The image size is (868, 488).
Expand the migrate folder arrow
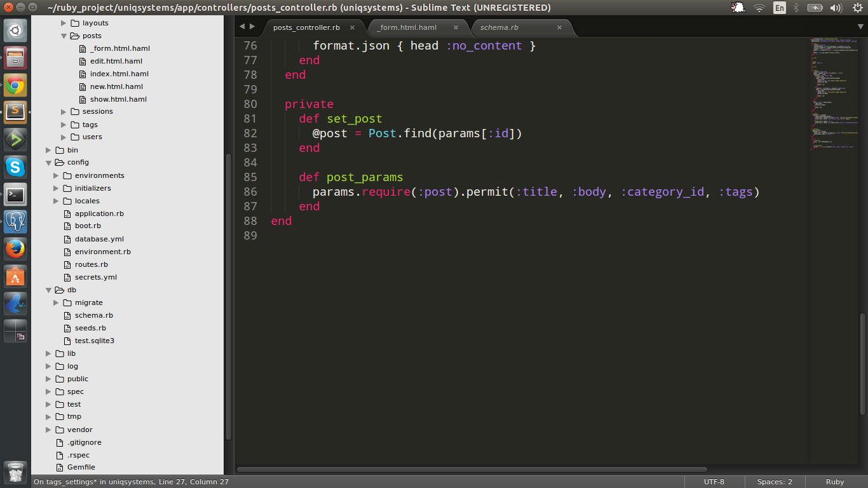pos(56,302)
